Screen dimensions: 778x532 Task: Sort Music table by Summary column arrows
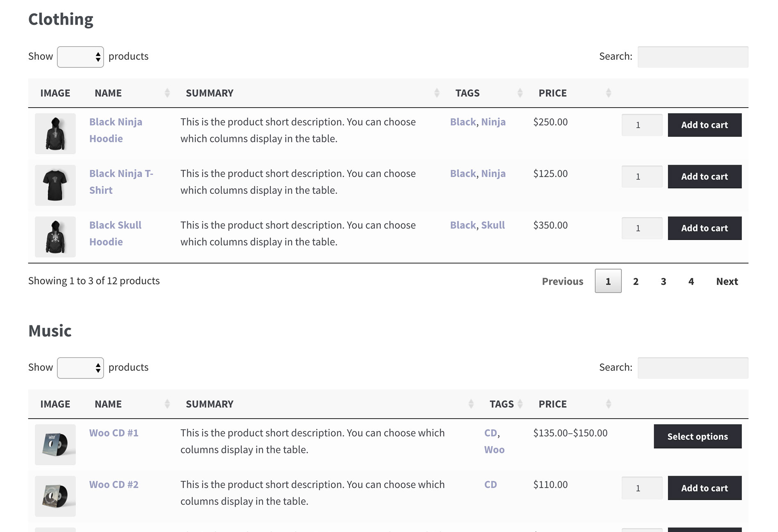pos(471,404)
